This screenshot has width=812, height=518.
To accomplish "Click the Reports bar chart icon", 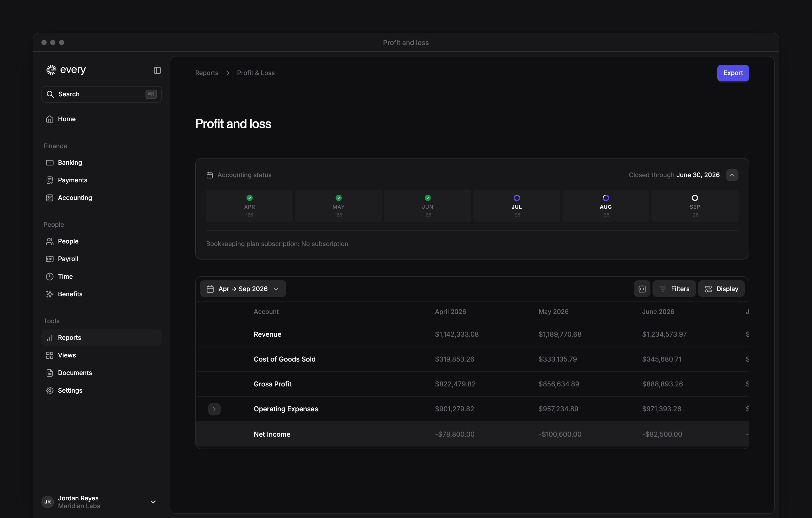I will click(x=49, y=337).
